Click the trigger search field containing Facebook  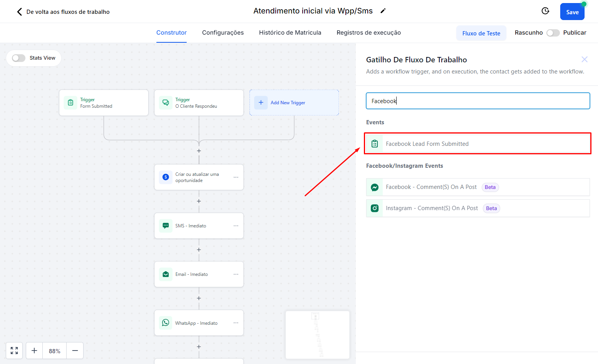click(477, 101)
